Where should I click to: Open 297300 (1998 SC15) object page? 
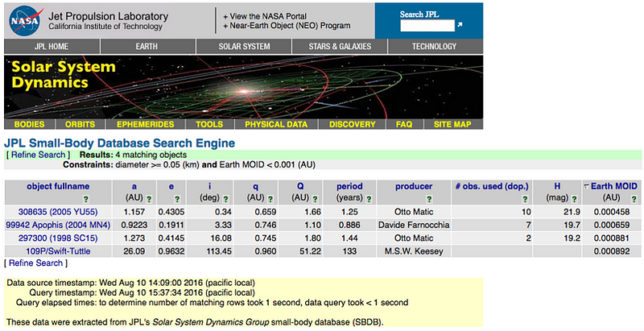click(x=58, y=238)
